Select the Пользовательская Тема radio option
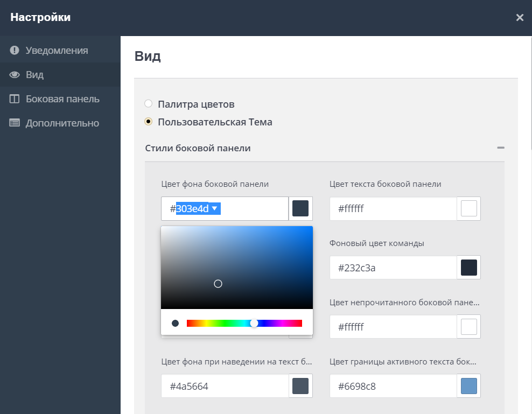 point(149,122)
